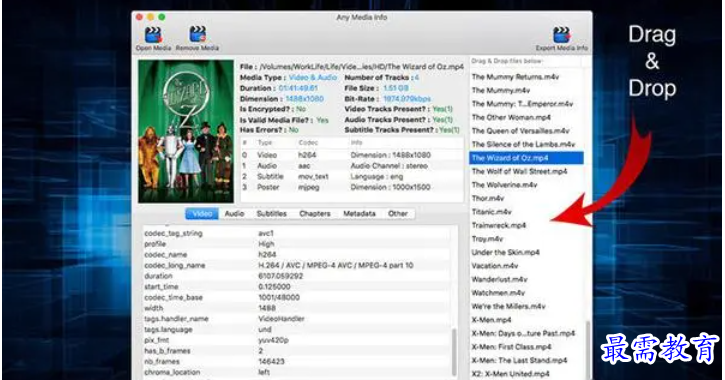Click the pix_fmt yuv420p row

pos(296,340)
